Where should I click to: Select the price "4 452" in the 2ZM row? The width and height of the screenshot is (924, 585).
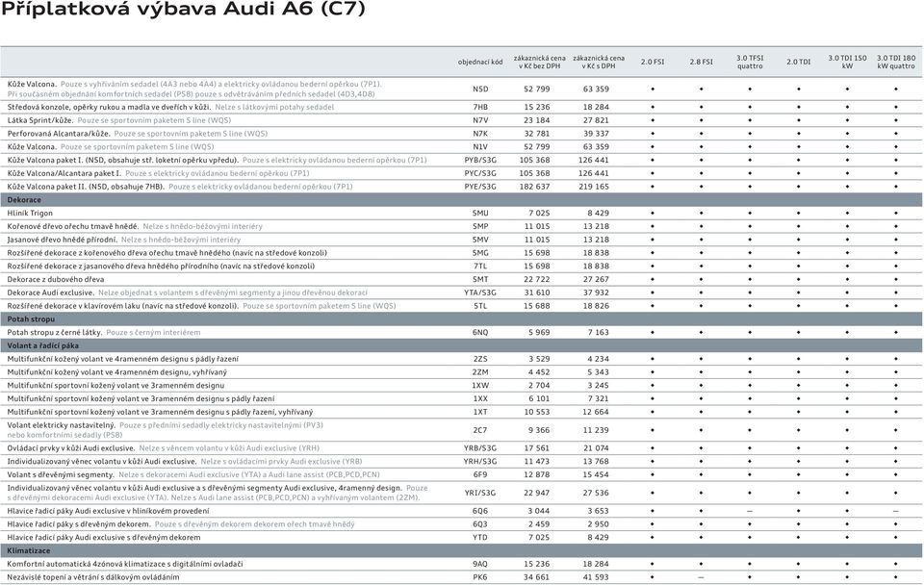pyautogui.click(x=539, y=372)
